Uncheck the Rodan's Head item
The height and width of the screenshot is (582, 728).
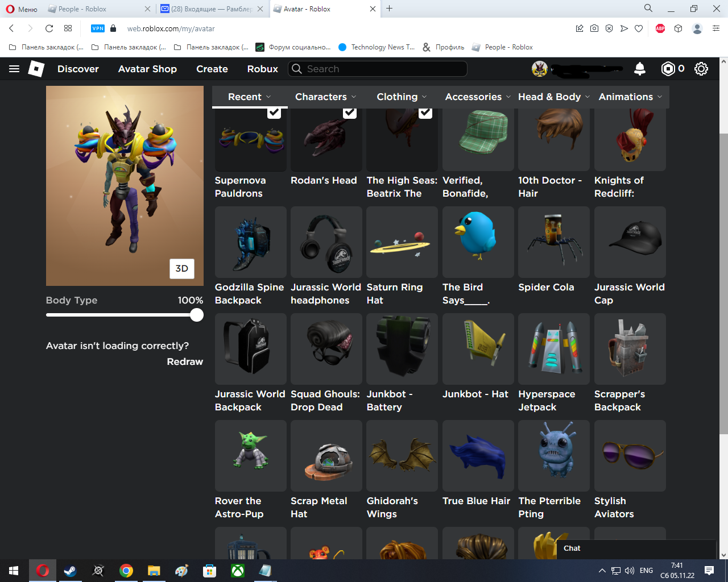350,112
